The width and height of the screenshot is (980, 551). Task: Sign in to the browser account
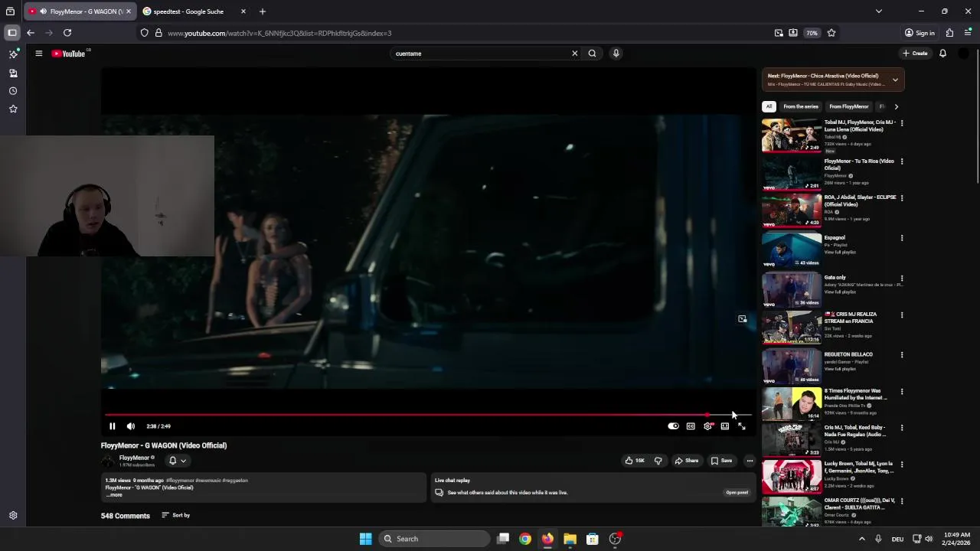click(x=920, y=33)
